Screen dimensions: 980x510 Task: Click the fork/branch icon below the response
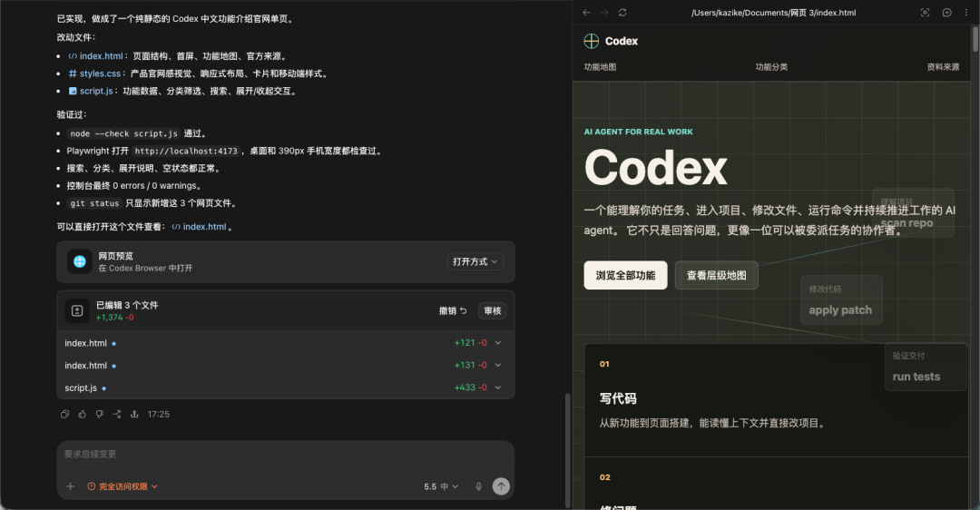pyautogui.click(x=117, y=415)
